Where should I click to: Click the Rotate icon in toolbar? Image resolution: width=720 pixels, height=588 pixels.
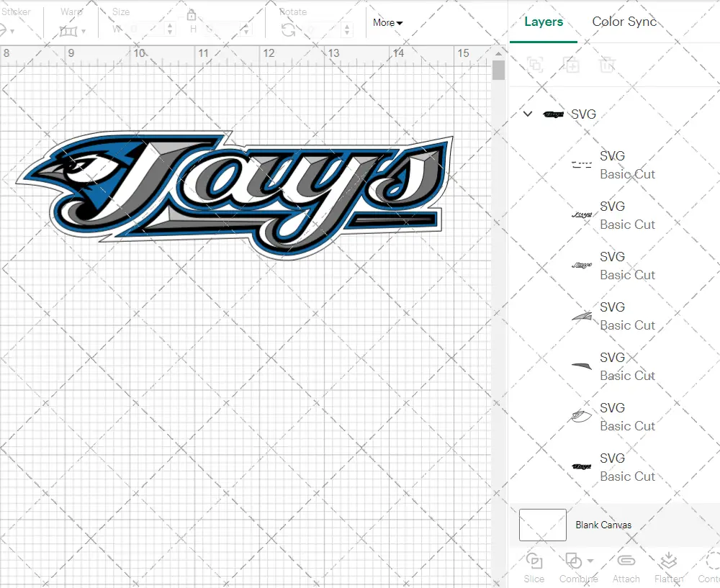click(x=288, y=30)
